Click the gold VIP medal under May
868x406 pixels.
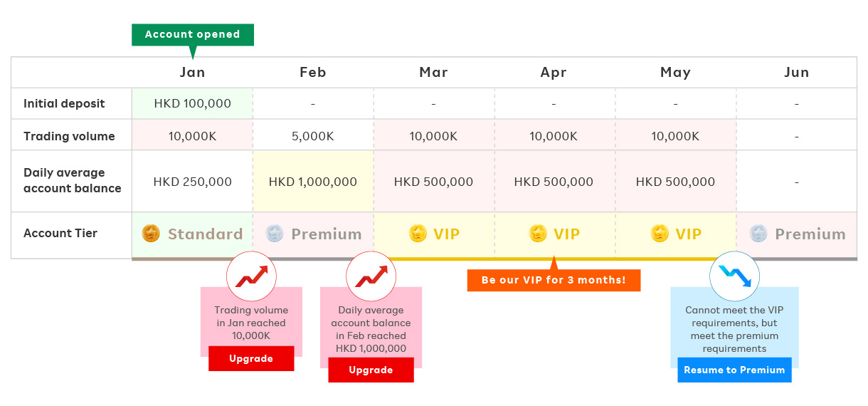[660, 234]
